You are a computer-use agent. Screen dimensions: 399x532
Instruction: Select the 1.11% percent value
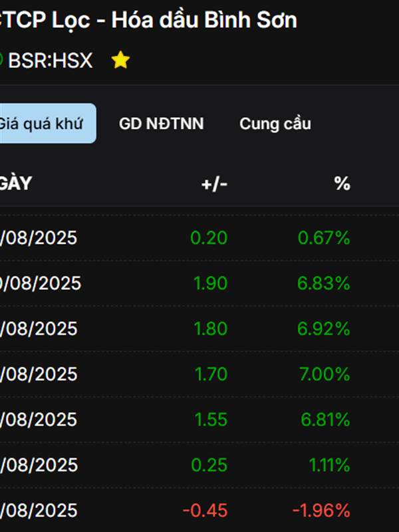(x=329, y=465)
